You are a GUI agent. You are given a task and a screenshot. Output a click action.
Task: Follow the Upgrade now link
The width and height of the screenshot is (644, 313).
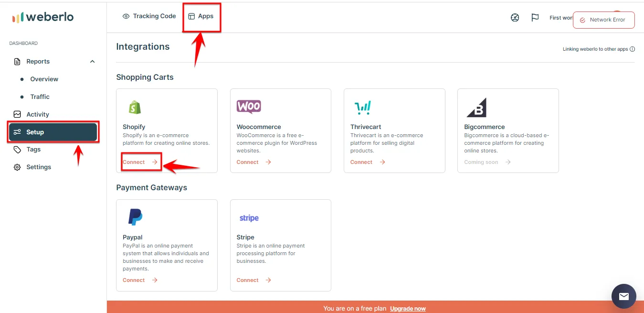click(x=408, y=309)
